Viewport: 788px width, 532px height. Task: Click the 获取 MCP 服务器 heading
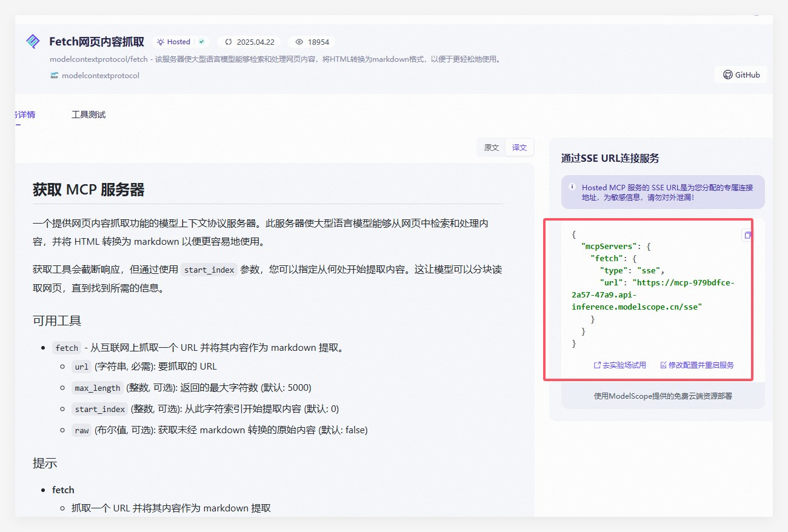[x=88, y=190]
